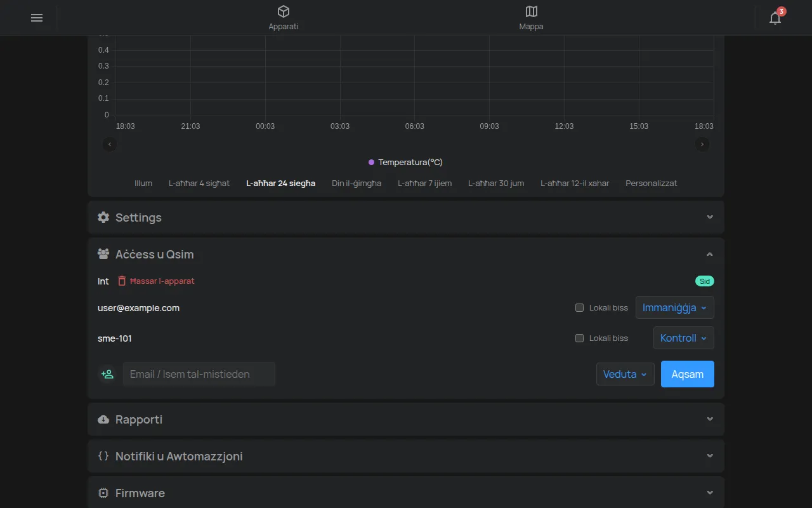
Task: Focus the Email / Isem tal-mistieden field
Action: click(199, 374)
